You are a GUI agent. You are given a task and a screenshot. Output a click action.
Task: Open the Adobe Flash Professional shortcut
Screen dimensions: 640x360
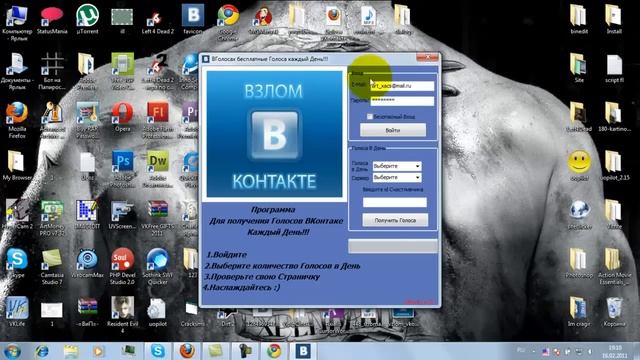click(158, 118)
